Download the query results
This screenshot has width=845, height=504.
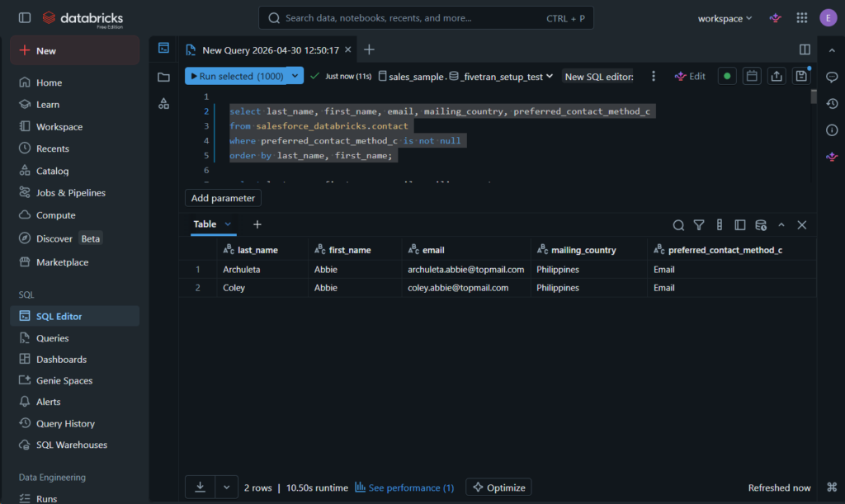point(200,488)
